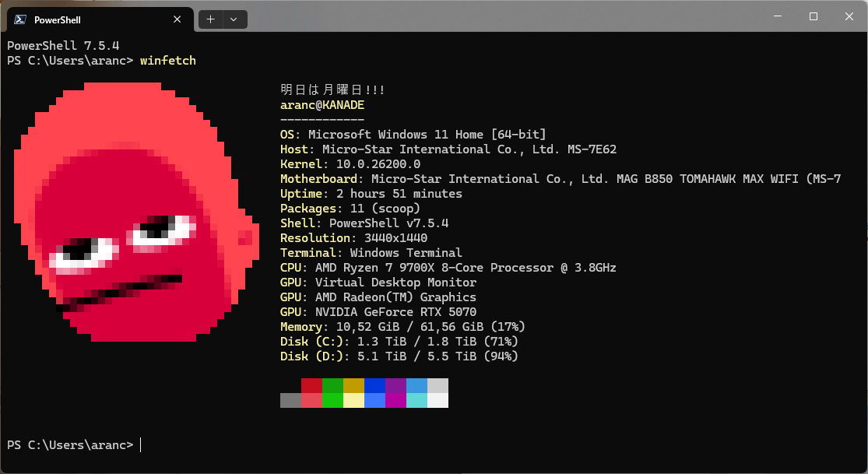Click the 'Resolution: 3440x1440' line
The width and height of the screenshot is (868, 474).
[x=353, y=238]
